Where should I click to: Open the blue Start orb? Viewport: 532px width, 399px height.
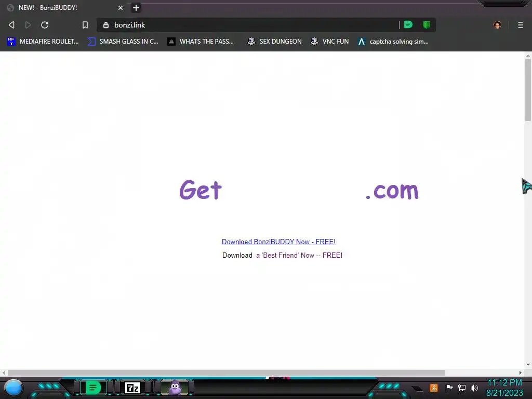pyautogui.click(x=14, y=388)
